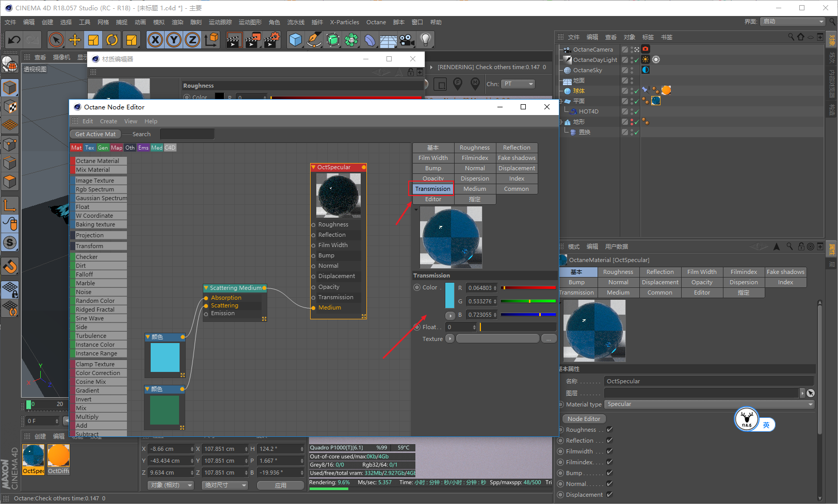
Task: Switch to Medium tab in Node Editor
Action: click(x=475, y=189)
